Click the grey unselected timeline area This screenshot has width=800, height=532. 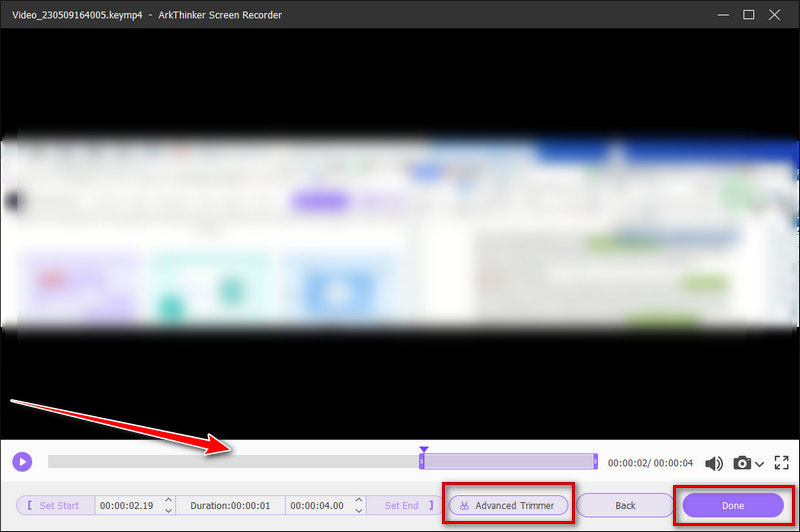(x=230, y=462)
